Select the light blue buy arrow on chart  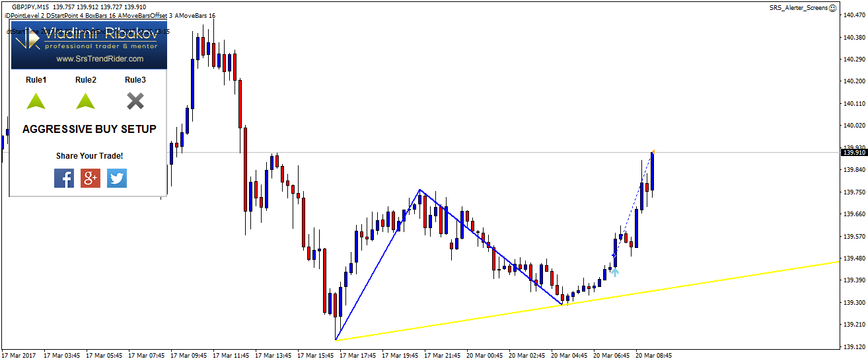[614, 271]
